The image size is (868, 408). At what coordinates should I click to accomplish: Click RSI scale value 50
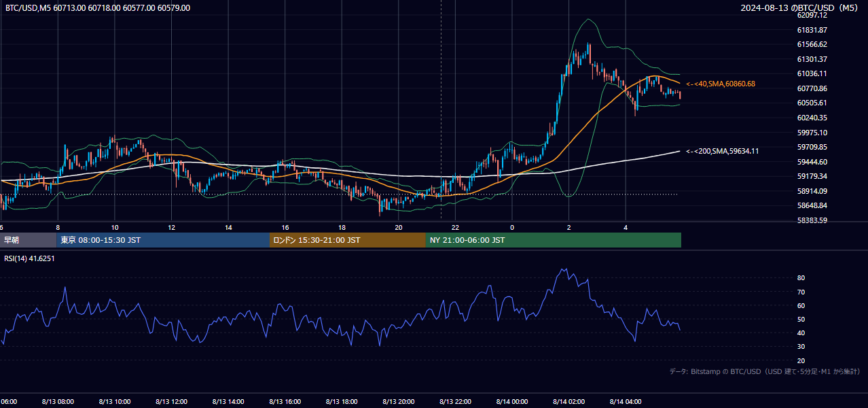coord(801,320)
